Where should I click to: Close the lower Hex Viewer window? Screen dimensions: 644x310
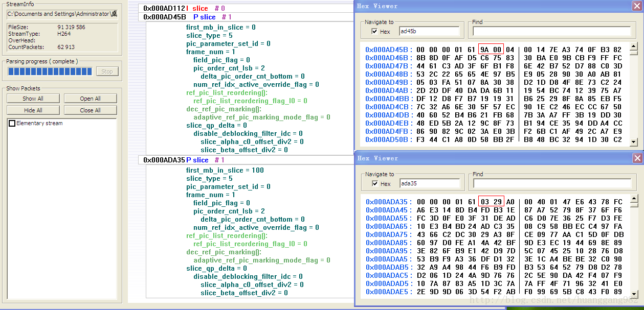tap(637, 158)
